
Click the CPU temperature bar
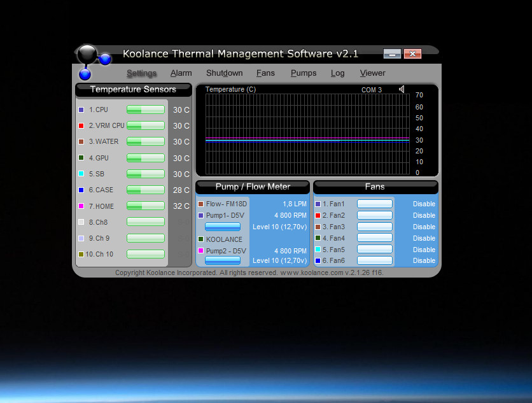click(146, 110)
